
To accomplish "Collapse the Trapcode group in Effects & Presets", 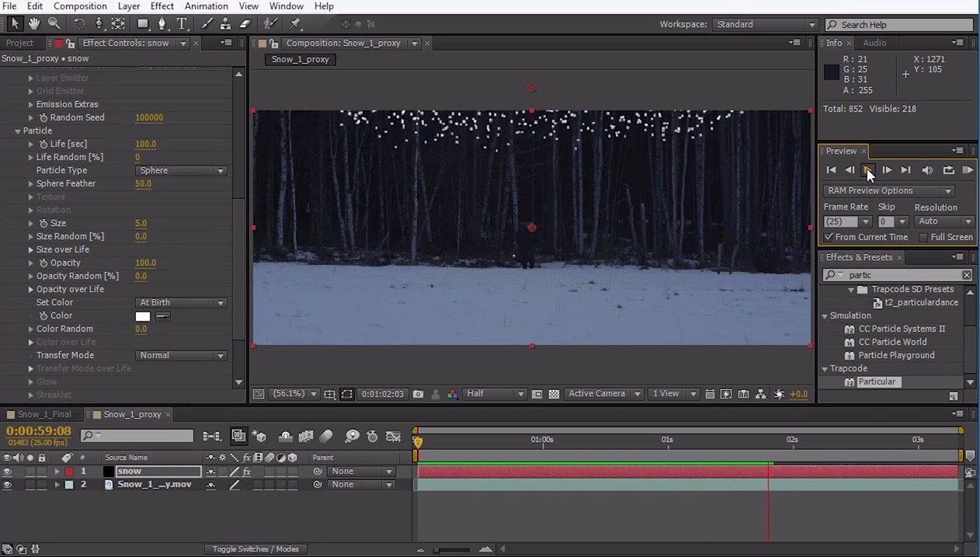I will [x=825, y=368].
